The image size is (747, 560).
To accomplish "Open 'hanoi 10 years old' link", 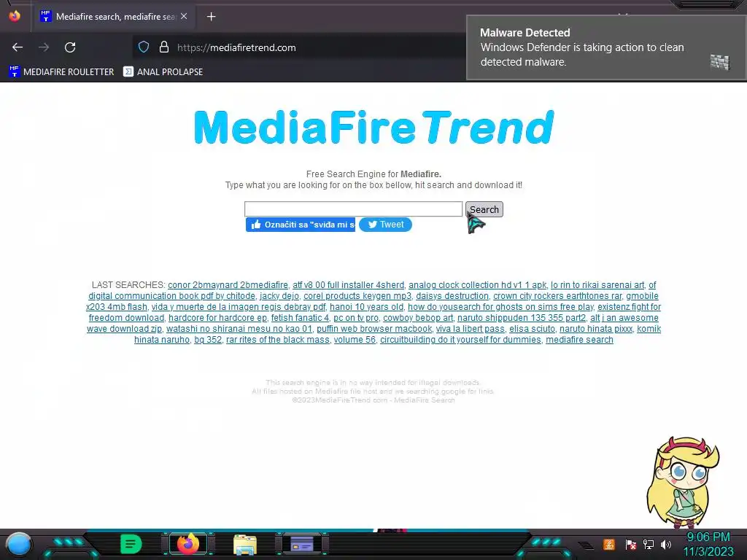I will (x=366, y=307).
